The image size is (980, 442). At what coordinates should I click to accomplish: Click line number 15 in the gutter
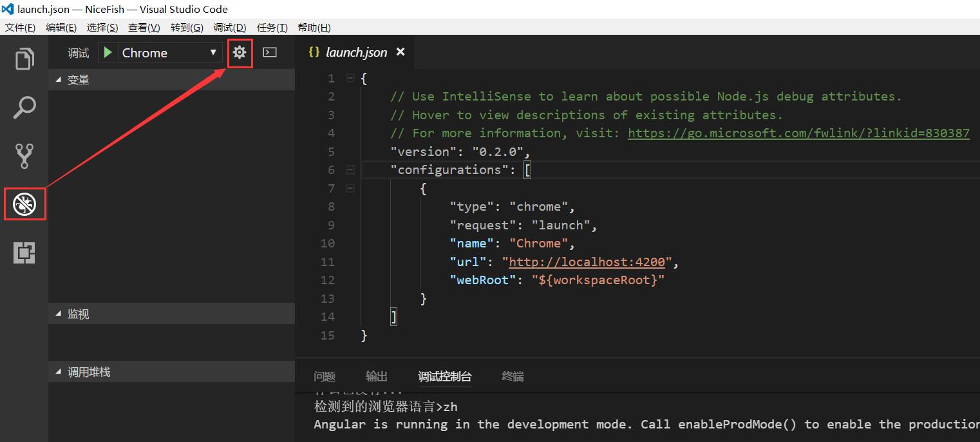[328, 336]
